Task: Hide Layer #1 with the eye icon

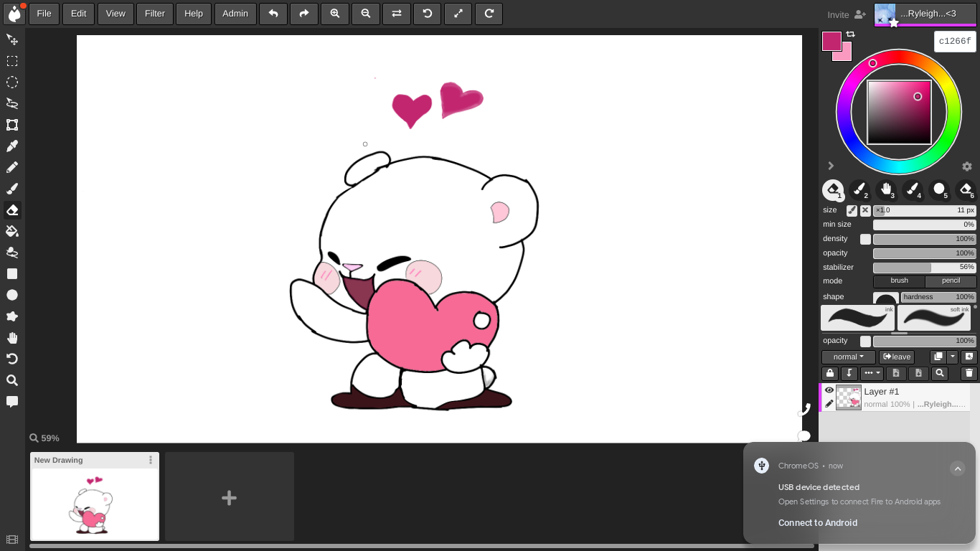Action: coord(829,390)
